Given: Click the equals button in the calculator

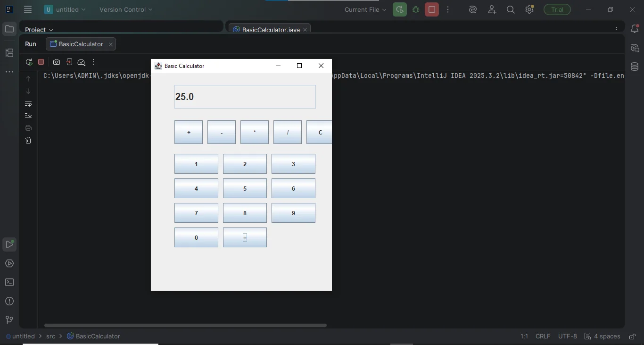Looking at the screenshot, I should pyautogui.click(x=245, y=237).
